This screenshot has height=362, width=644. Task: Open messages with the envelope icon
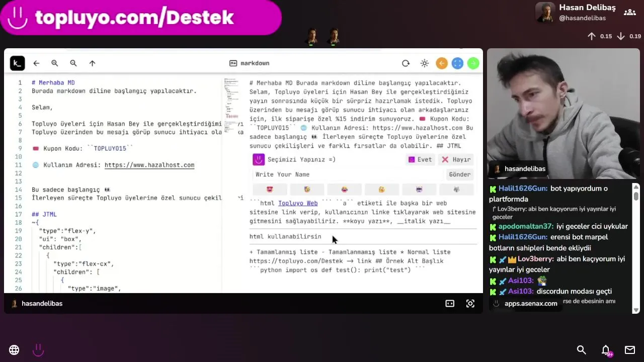630,350
